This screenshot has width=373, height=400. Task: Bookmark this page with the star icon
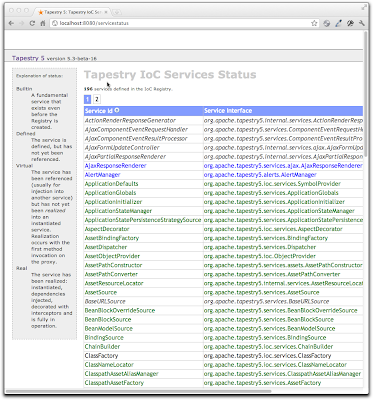(314, 23)
